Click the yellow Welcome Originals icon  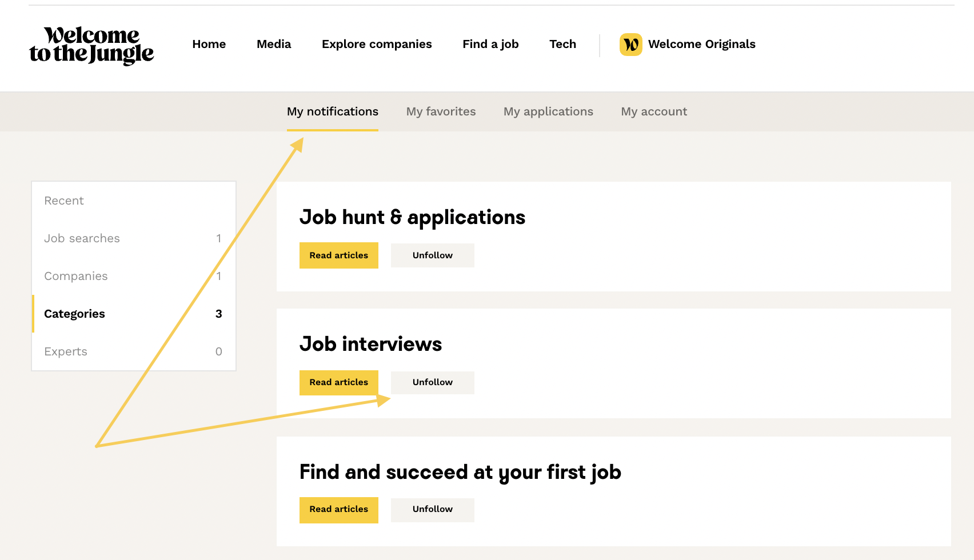click(630, 45)
